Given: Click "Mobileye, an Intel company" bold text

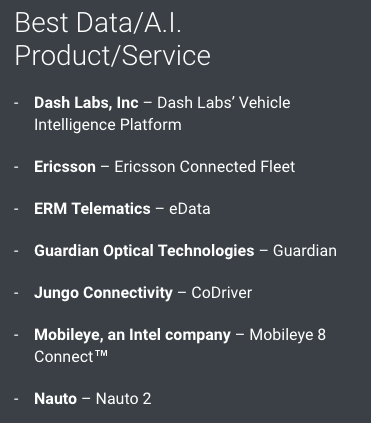Looking at the screenshot, I should 132,335.
